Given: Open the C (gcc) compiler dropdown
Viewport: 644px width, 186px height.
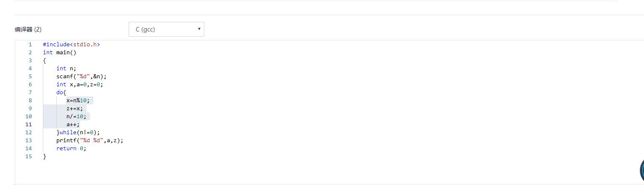Looking at the screenshot, I should point(166,29).
